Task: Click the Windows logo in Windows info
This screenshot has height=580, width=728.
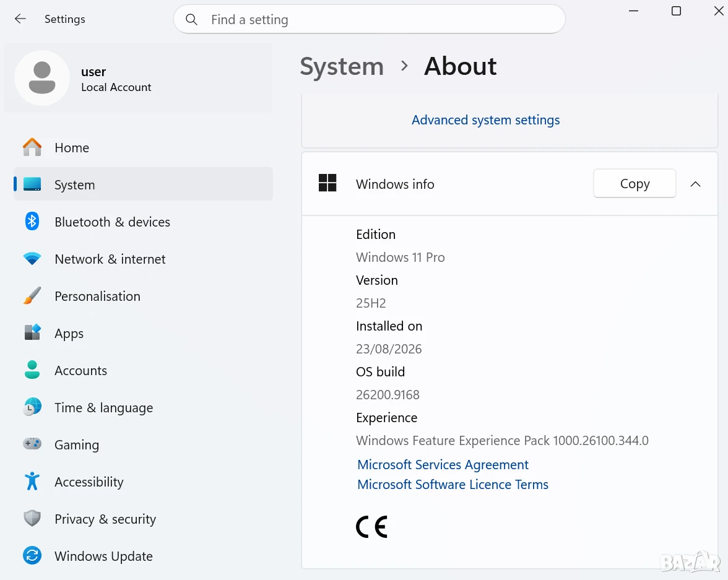Action: 327,183
